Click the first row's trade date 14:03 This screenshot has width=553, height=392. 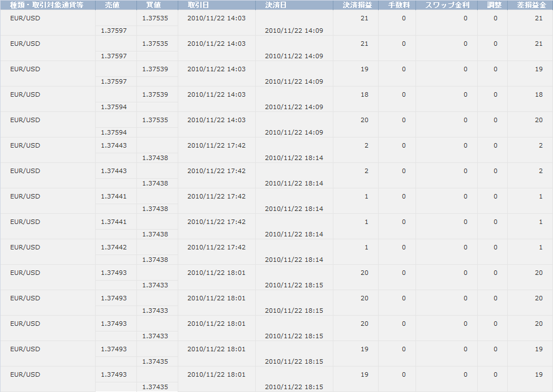click(216, 18)
